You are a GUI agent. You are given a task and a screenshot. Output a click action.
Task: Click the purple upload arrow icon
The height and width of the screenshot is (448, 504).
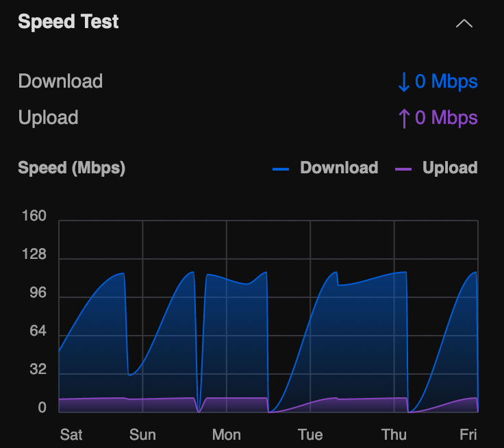pyautogui.click(x=404, y=118)
